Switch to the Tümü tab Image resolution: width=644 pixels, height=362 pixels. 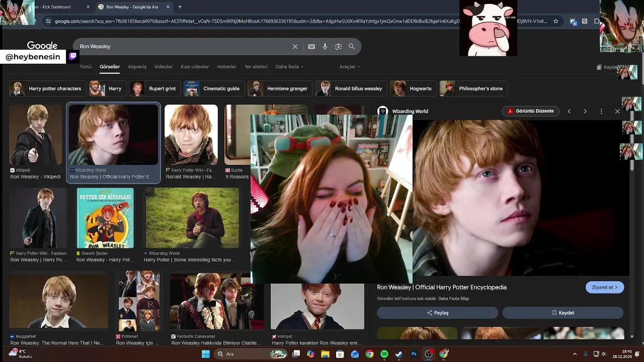[86, 67]
